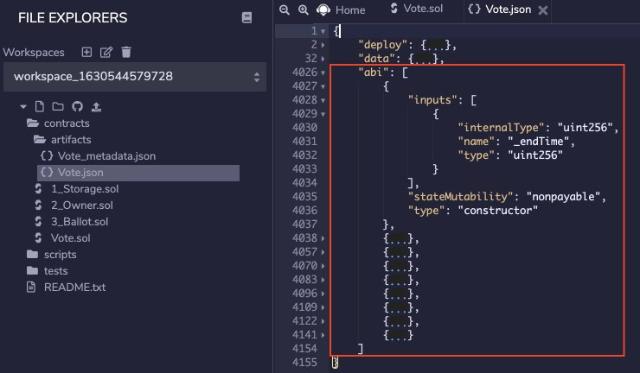Click the zoom out magnifier icon

click(x=284, y=10)
